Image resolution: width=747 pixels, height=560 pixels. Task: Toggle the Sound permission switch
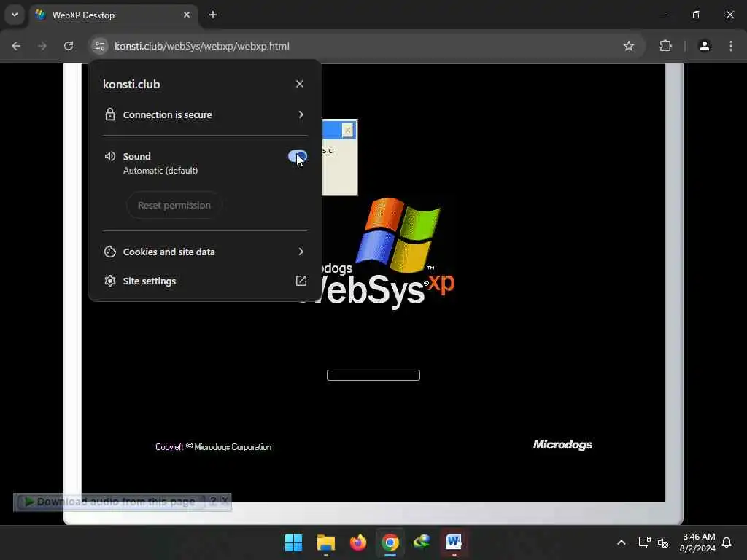point(298,156)
